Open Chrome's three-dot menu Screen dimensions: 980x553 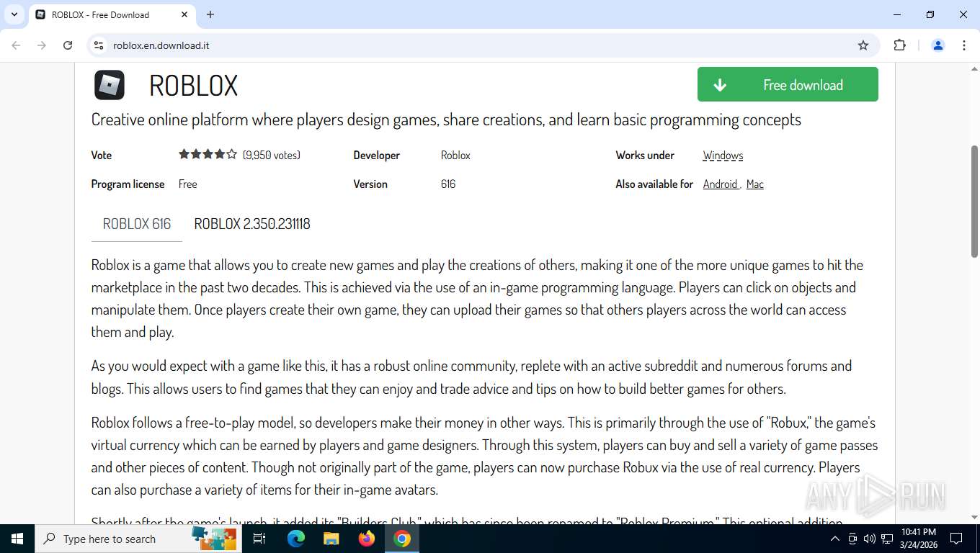(x=964, y=45)
